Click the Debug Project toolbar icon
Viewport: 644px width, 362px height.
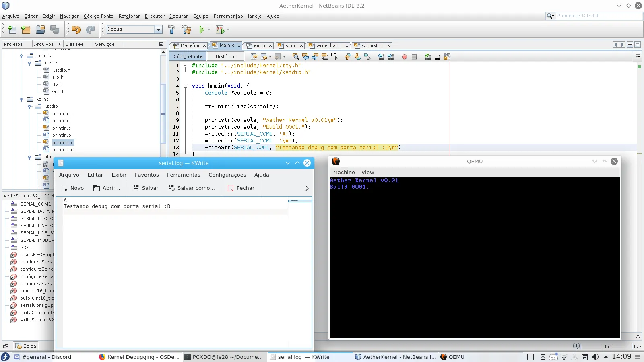pyautogui.click(x=220, y=29)
